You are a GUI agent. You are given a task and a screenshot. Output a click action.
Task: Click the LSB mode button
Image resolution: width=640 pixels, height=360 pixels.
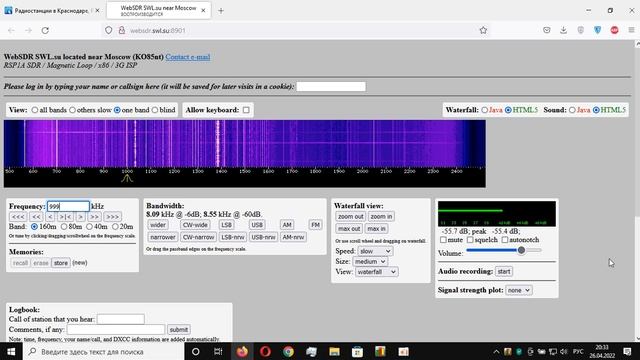click(x=227, y=225)
